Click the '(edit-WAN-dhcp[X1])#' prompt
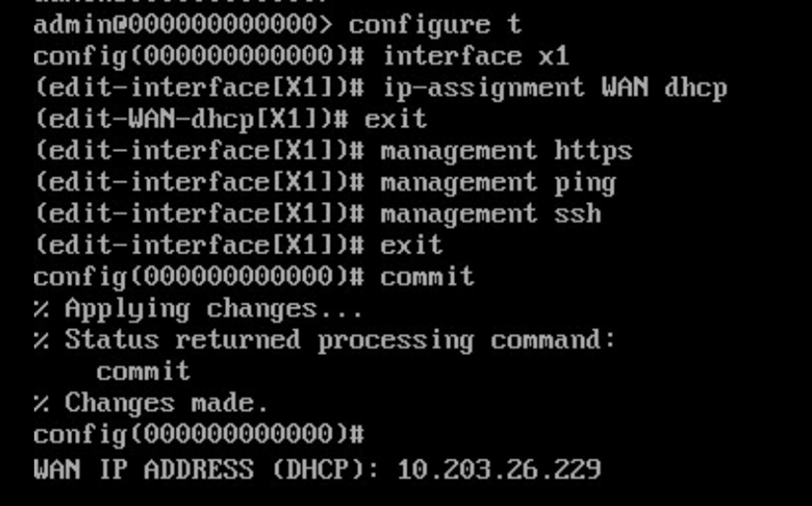812x506 pixels. (x=191, y=119)
